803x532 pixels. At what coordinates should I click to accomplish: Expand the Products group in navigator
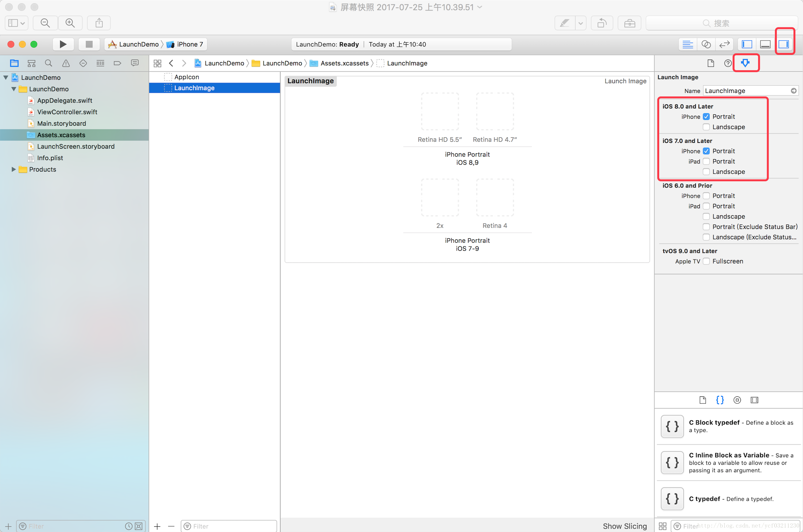click(x=13, y=169)
